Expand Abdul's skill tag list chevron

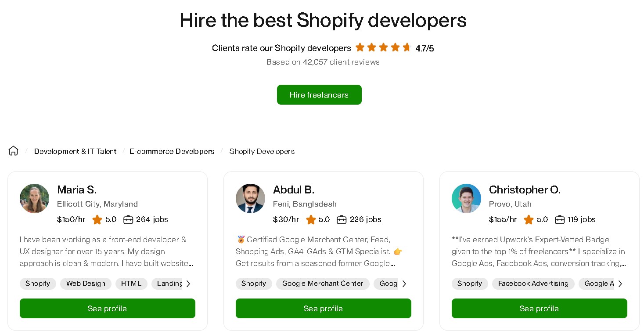pos(404,284)
